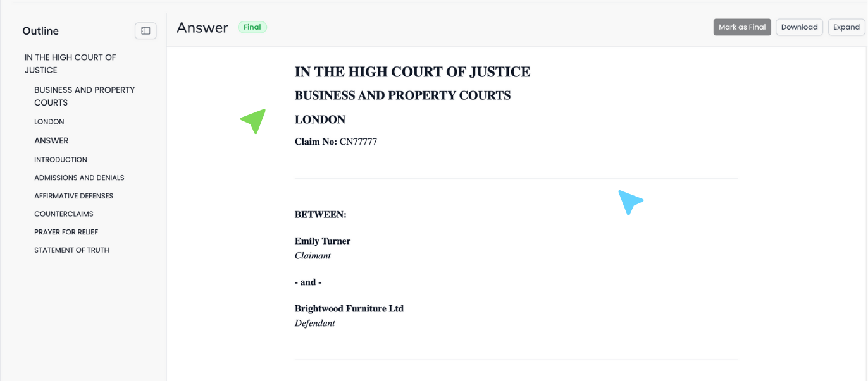868x381 pixels.
Task: Click the green Final status badge
Action: pos(252,27)
